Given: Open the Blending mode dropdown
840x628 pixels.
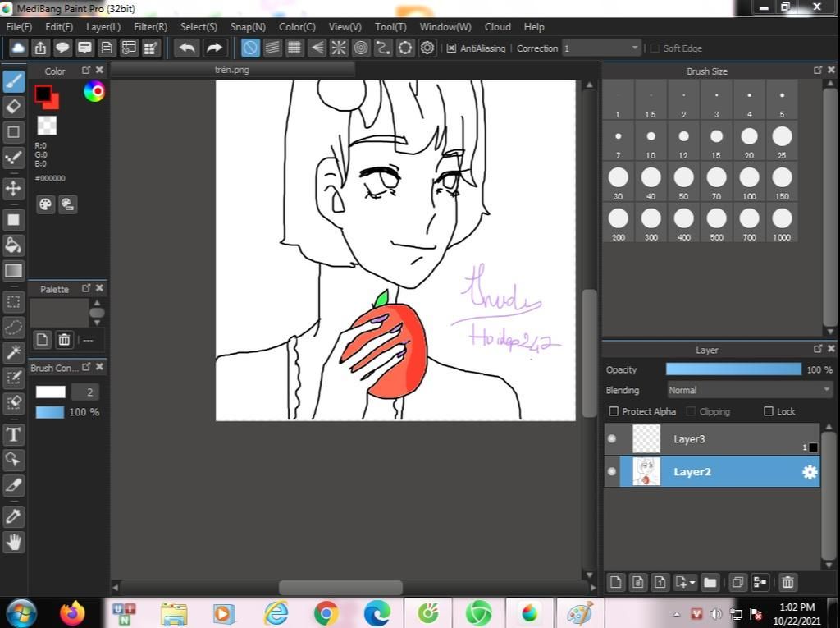Looking at the screenshot, I should [750, 390].
